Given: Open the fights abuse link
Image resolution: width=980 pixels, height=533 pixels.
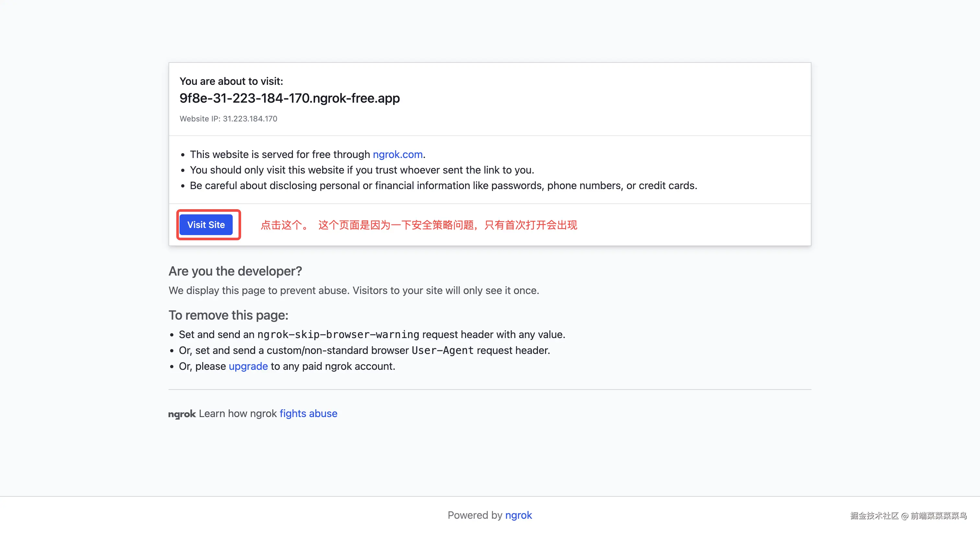Looking at the screenshot, I should [x=308, y=413].
